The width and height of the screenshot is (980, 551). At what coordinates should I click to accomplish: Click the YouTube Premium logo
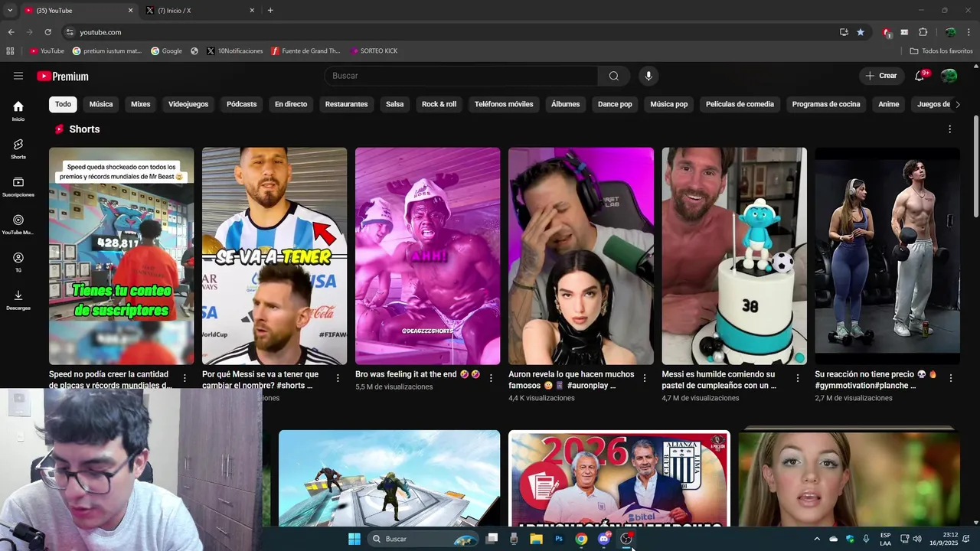tap(63, 77)
